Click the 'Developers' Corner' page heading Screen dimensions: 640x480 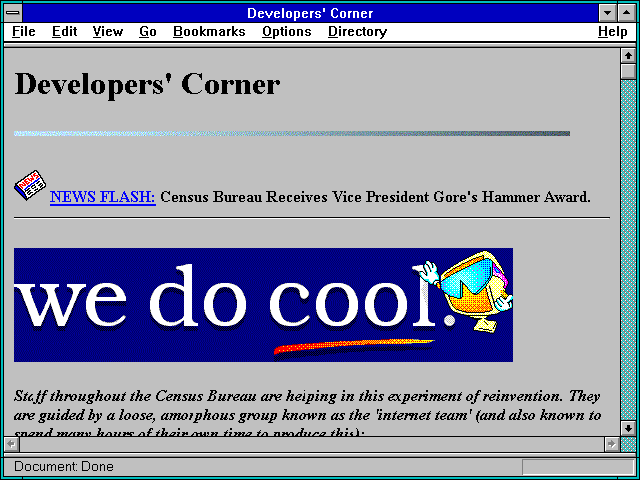(147, 84)
